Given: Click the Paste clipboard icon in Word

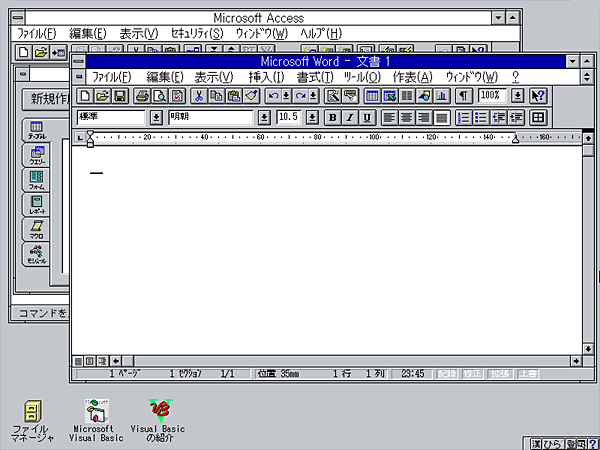Looking at the screenshot, I should 234,96.
